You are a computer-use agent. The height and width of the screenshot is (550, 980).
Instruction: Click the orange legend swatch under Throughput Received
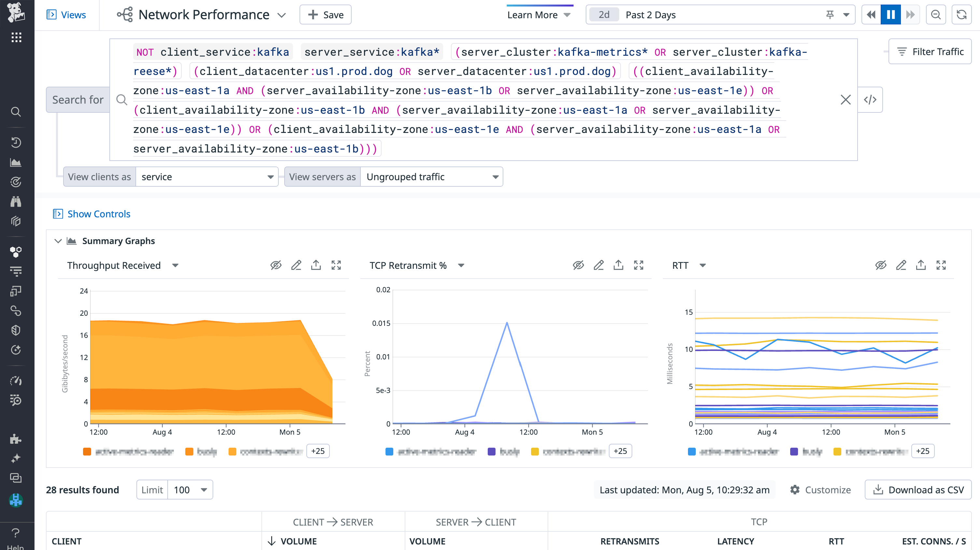[87, 451]
